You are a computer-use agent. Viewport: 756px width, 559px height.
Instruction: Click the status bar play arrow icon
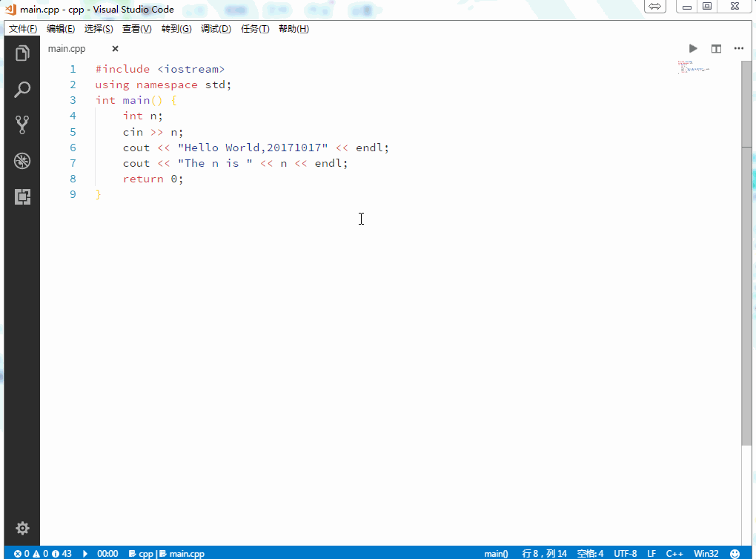[85, 554]
